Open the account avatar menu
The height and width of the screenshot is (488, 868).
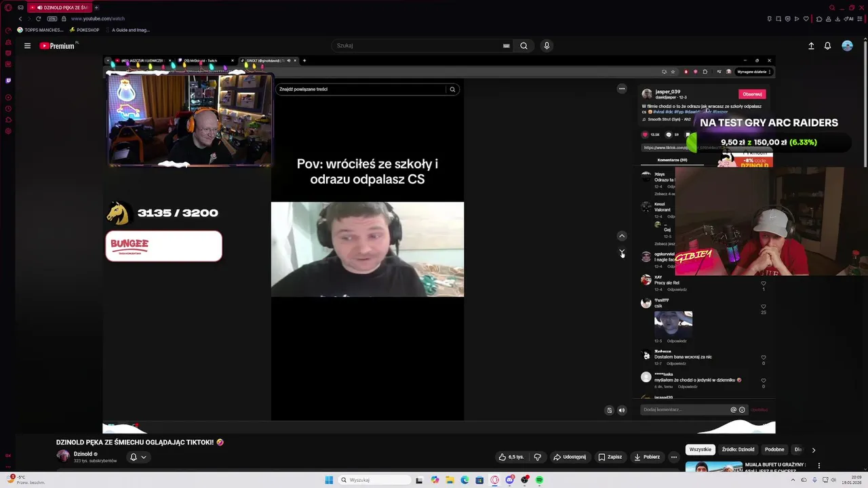point(847,46)
